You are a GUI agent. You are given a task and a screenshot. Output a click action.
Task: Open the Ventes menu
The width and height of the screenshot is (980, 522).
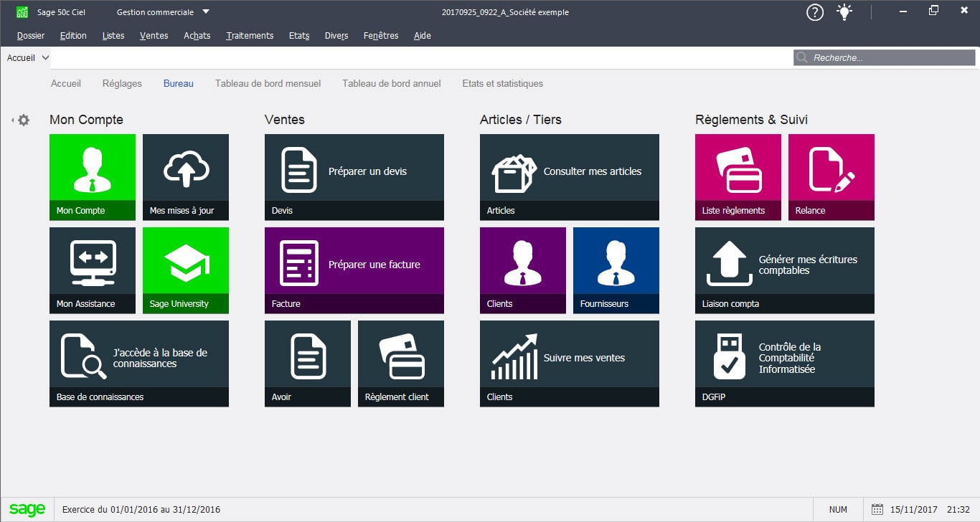[154, 36]
